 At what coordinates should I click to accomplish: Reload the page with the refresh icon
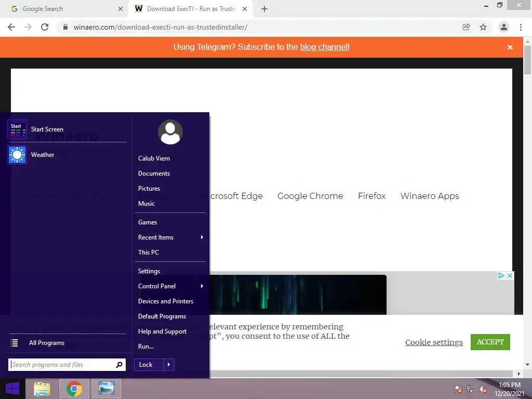[x=45, y=27]
